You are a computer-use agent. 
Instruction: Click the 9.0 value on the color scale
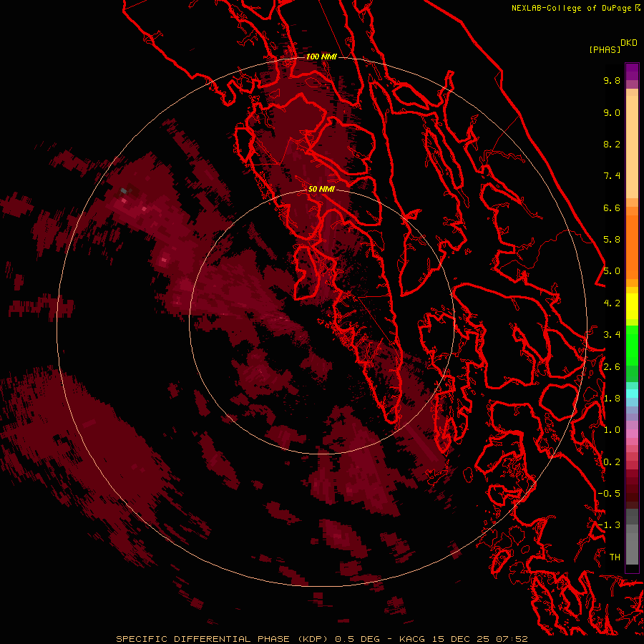pos(612,112)
